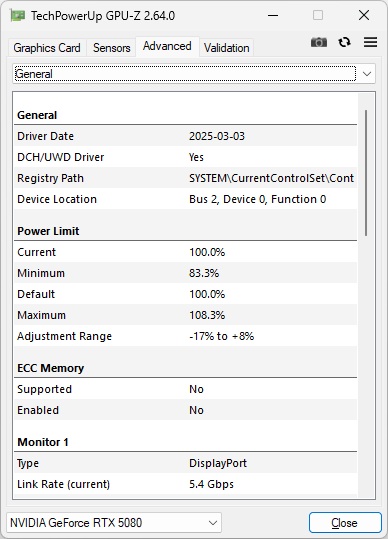The image size is (388, 539).
Task: Open the General category dropdown
Action: [194, 74]
